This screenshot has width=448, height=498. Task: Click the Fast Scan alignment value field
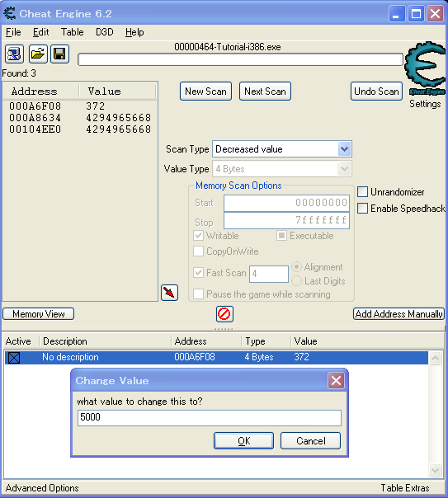(x=269, y=274)
